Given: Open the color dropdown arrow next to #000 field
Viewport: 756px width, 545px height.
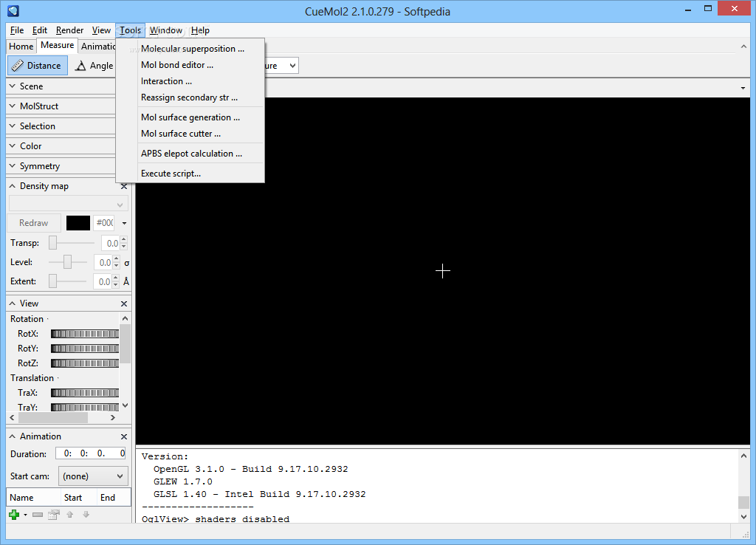Looking at the screenshot, I should pos(124,223).
